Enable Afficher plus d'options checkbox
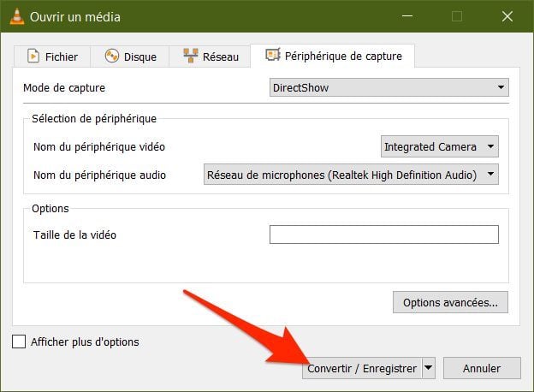Viewport: 534px width, 392px height. (19, 342)
